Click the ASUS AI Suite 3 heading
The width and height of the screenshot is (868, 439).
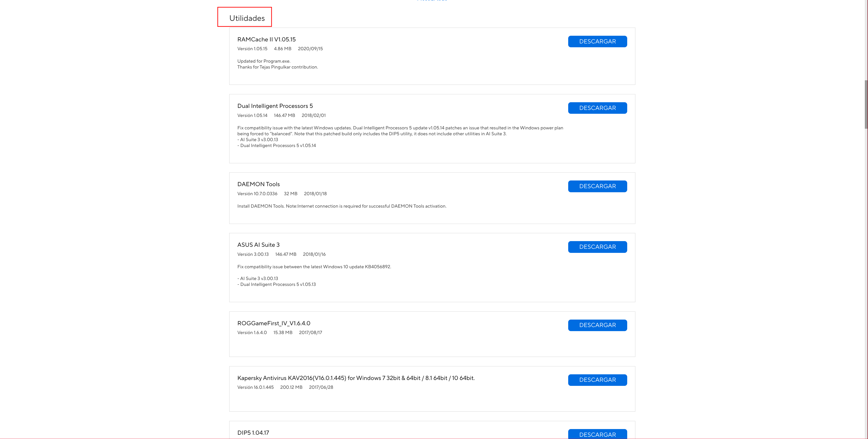258,245
